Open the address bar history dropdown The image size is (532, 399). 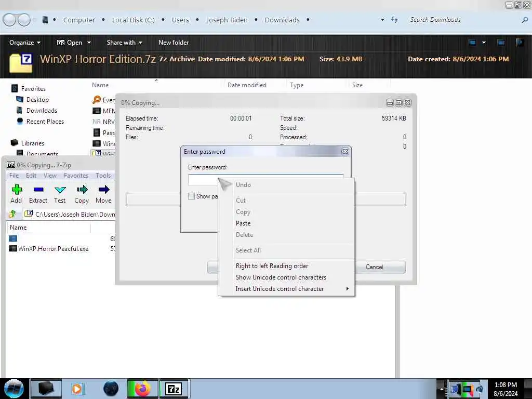[382, 20]
